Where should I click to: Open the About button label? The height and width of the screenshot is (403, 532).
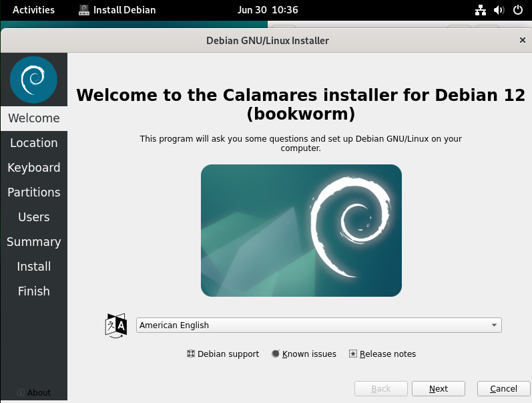point(39,392)
